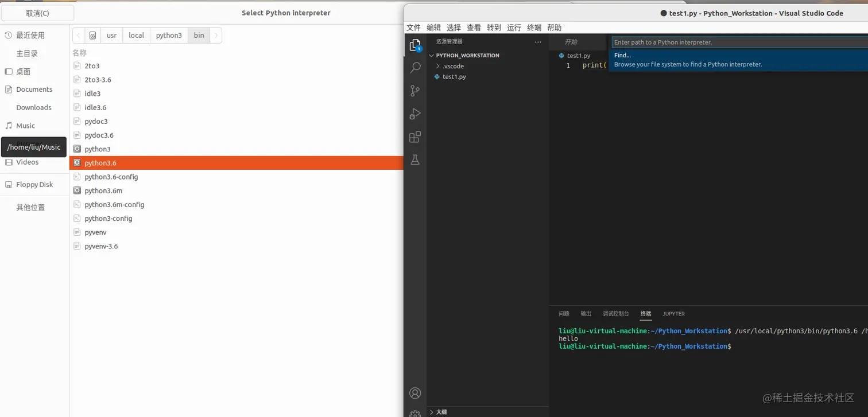Switch to the 终端 panel tab
This screenshot has width=868, height=417.
[646, 314]
